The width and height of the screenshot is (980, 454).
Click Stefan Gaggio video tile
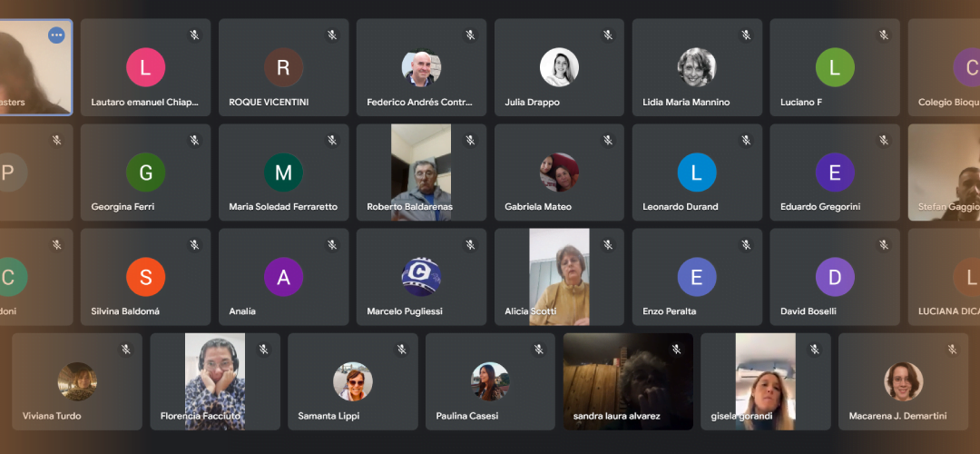[x=944, y=172]
